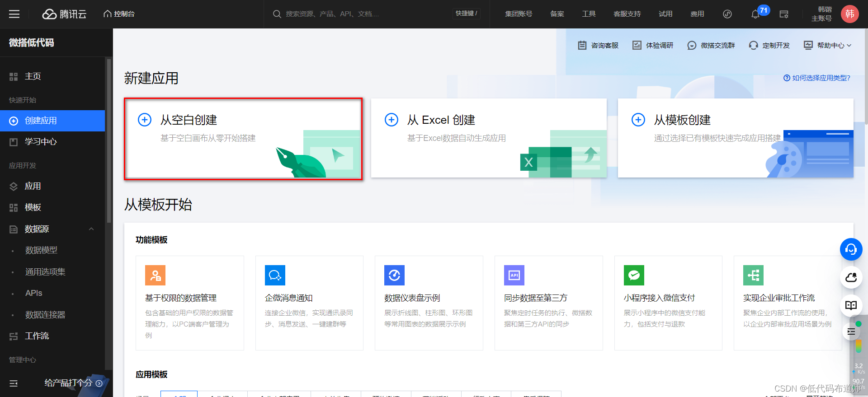This screenshot has width=868, height=397.
Task: Open 同步数据至第三方 template card
Action: pos(549,303)
